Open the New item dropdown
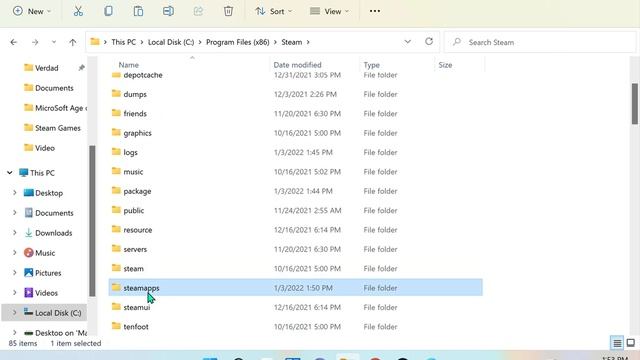The height and width of the screenshot is (360, 640). coord(32,11)
